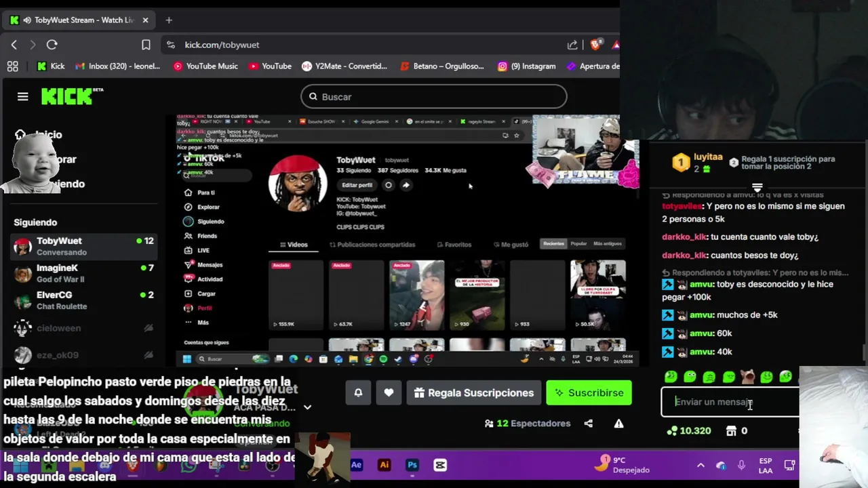Mute the tab via the speaker icon
The height and width of the screenshot is (488, 868).
pos(27,20)
